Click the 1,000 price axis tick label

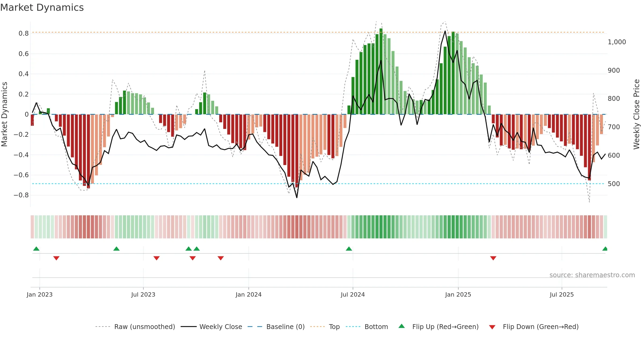click(617, 42)
